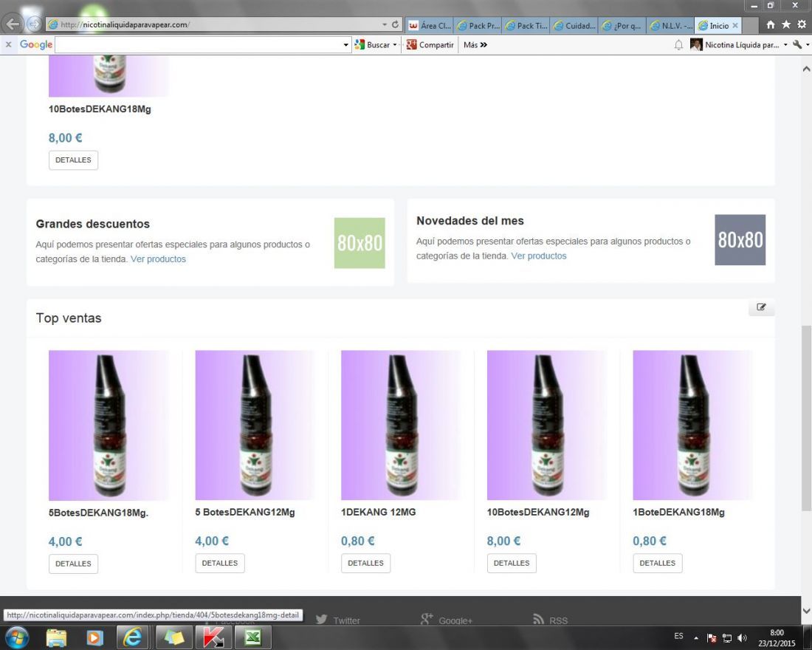Refresh the page with the reload icon
This screenshot has width=812, height=650.
click(395, 24)
